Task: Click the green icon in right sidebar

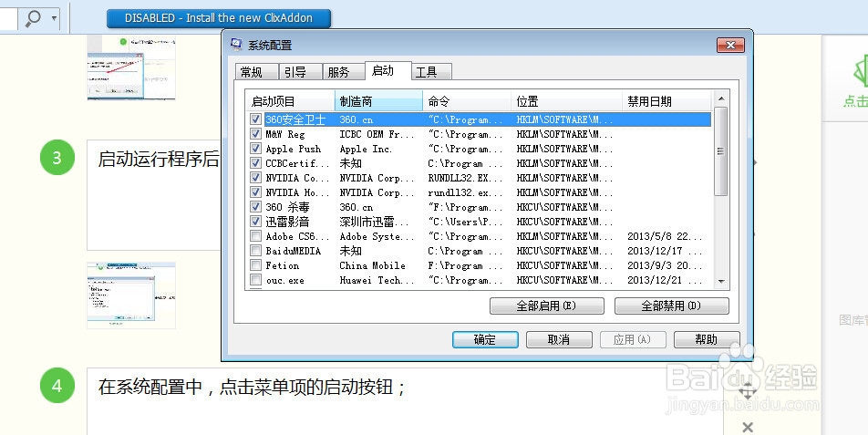Action: pos(861,71)
